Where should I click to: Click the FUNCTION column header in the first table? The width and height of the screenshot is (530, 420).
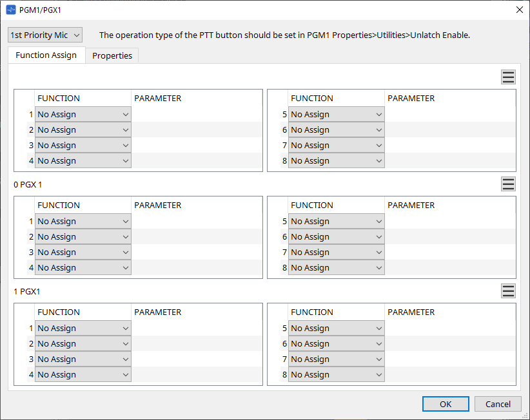(59, 98)
